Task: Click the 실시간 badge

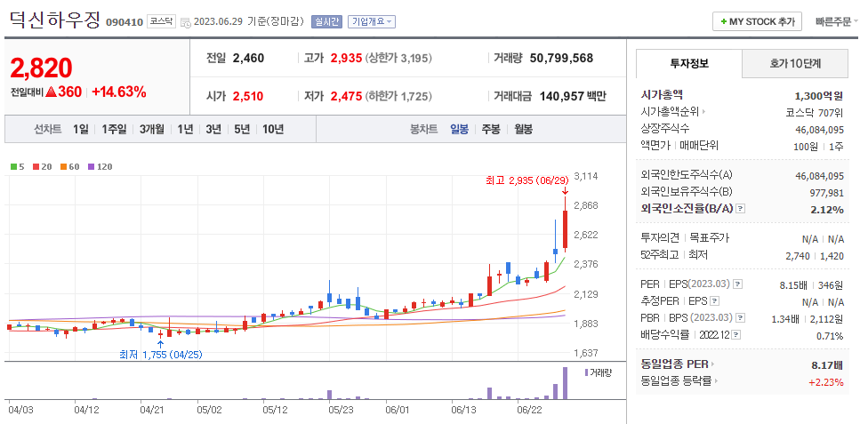Action: point(327,21)
